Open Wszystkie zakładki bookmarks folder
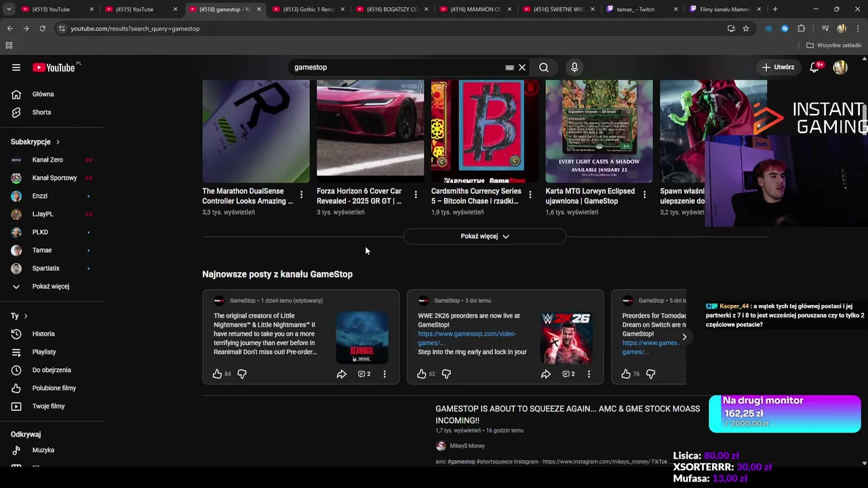 coord(834,45)
